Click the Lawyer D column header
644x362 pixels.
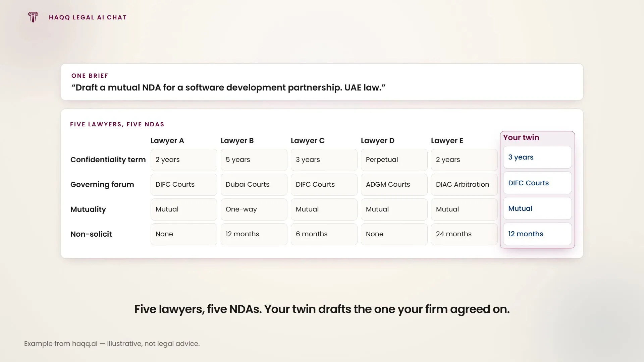click(x=377, y=141)
